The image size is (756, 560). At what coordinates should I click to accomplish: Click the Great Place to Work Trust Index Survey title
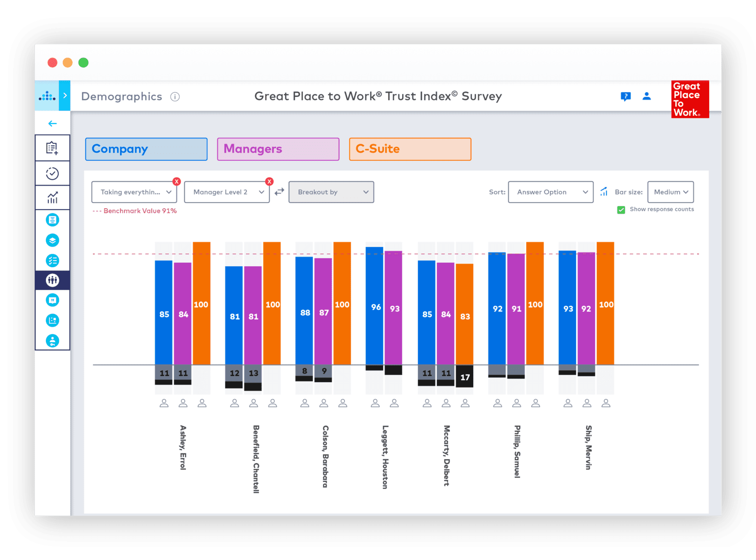378,96
